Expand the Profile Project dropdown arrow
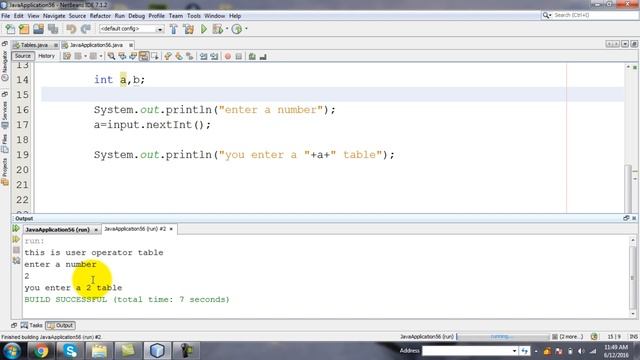 [x=246, y=29]
